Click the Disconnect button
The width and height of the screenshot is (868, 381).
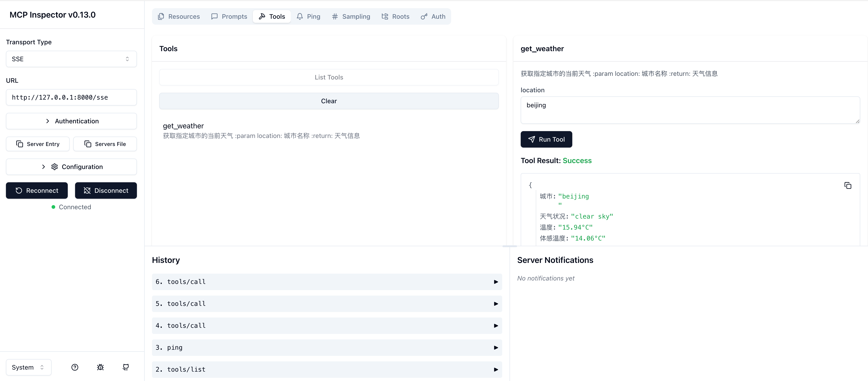[x=106, y=190]
